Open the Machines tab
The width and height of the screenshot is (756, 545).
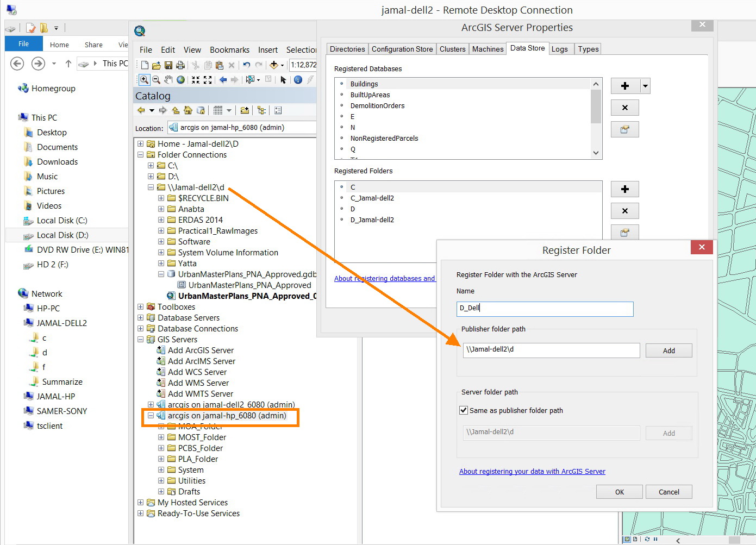tap(488, 49)
